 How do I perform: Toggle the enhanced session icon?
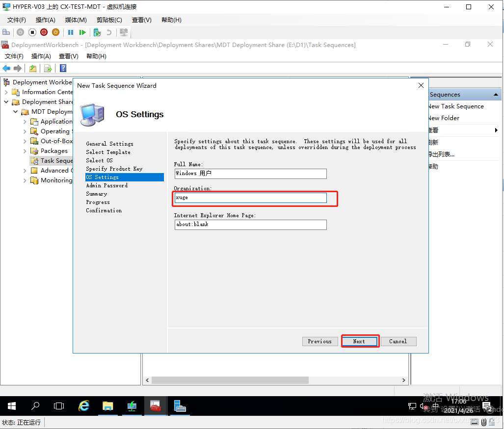pos(124,32)
